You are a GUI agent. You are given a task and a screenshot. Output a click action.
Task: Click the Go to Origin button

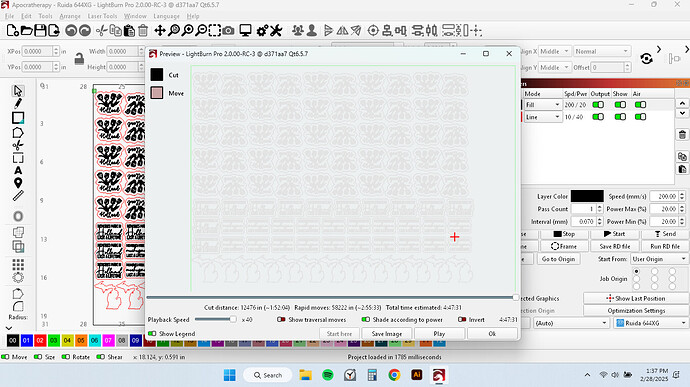[x=558, y=259]
